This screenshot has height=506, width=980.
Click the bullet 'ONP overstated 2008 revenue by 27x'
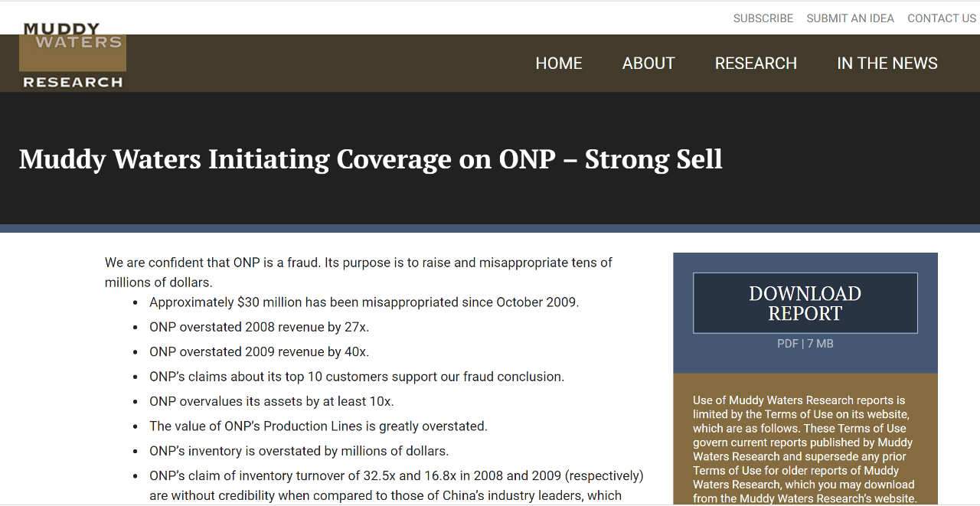point(259,327)
